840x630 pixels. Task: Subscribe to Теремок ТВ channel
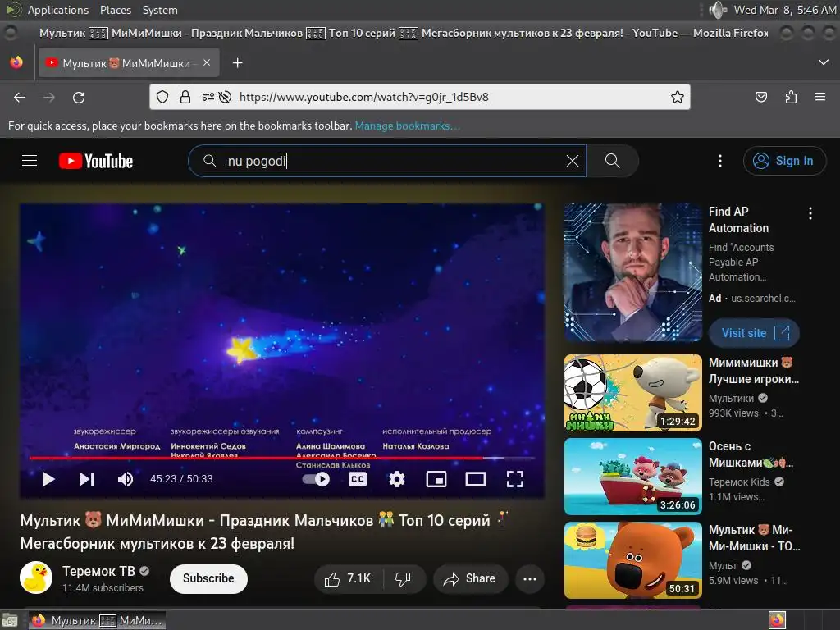coord(208,578)
